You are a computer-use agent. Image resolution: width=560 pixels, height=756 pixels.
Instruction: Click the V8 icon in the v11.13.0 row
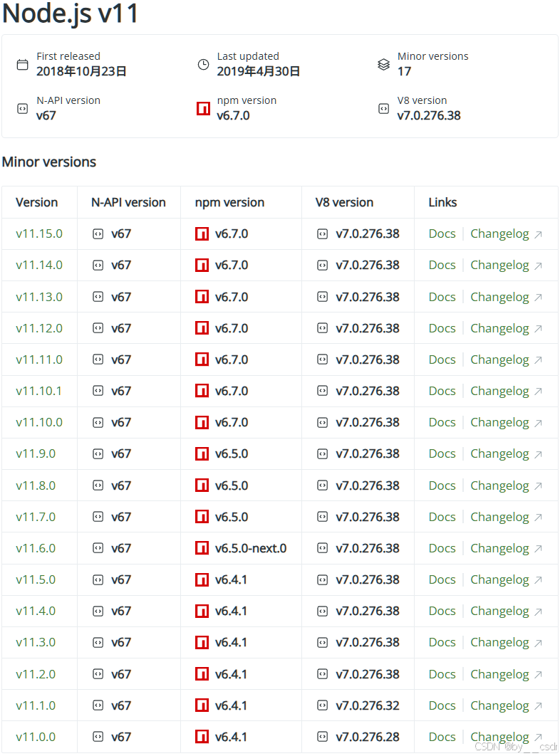(323, 297)
